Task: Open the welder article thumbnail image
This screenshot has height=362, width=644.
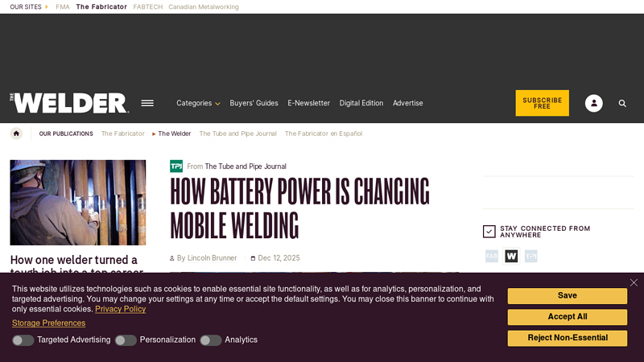Action: [78, 203]
